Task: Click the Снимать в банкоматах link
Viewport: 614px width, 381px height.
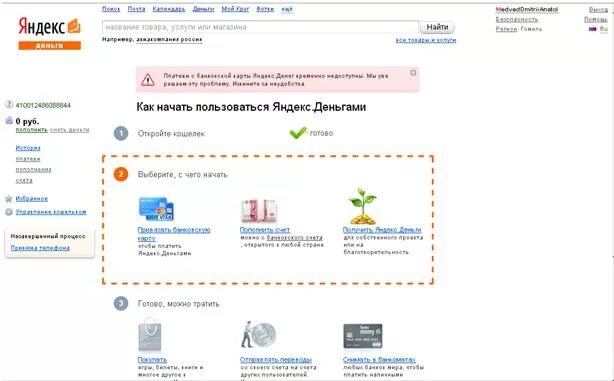Action: [379, 359]
